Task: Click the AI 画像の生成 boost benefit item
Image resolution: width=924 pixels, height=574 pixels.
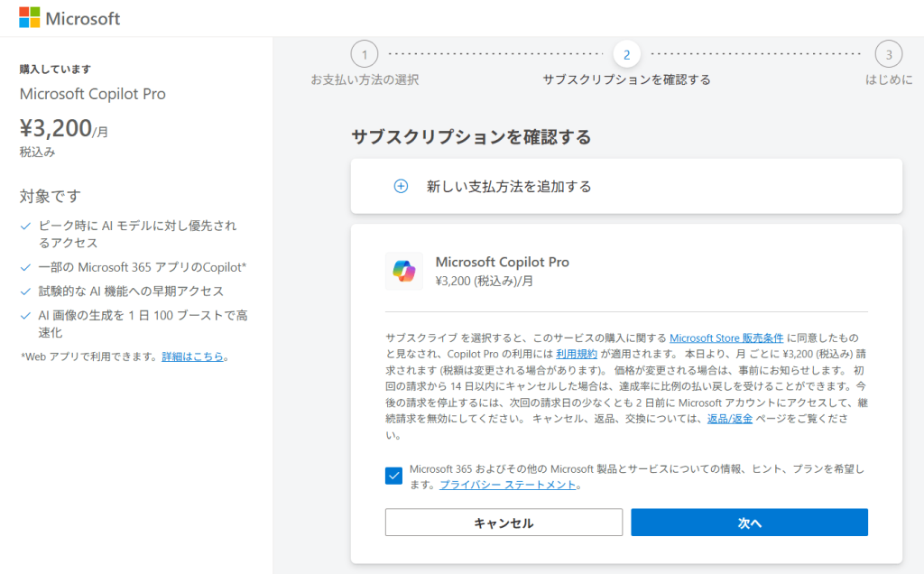Action: [142, 323]
